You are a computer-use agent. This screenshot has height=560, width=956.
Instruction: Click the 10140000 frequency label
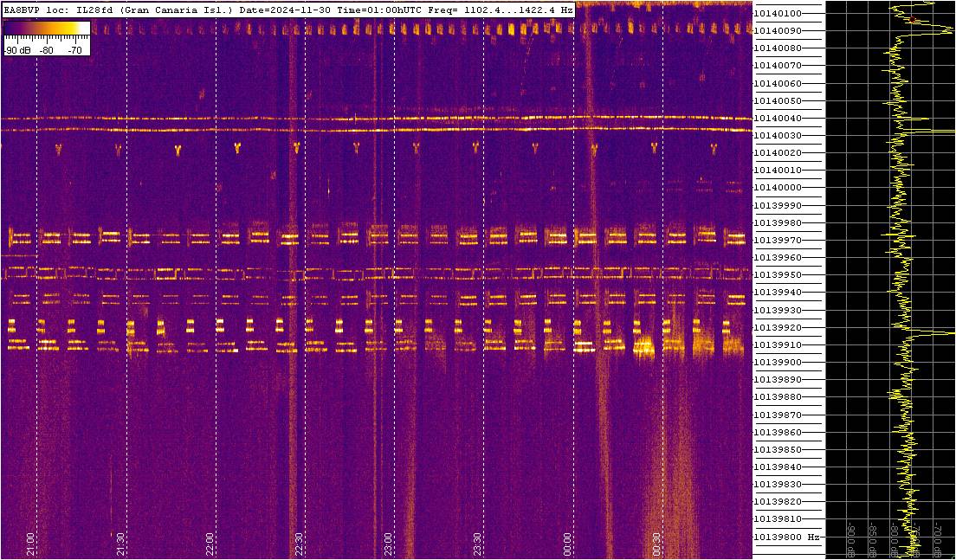778,188
